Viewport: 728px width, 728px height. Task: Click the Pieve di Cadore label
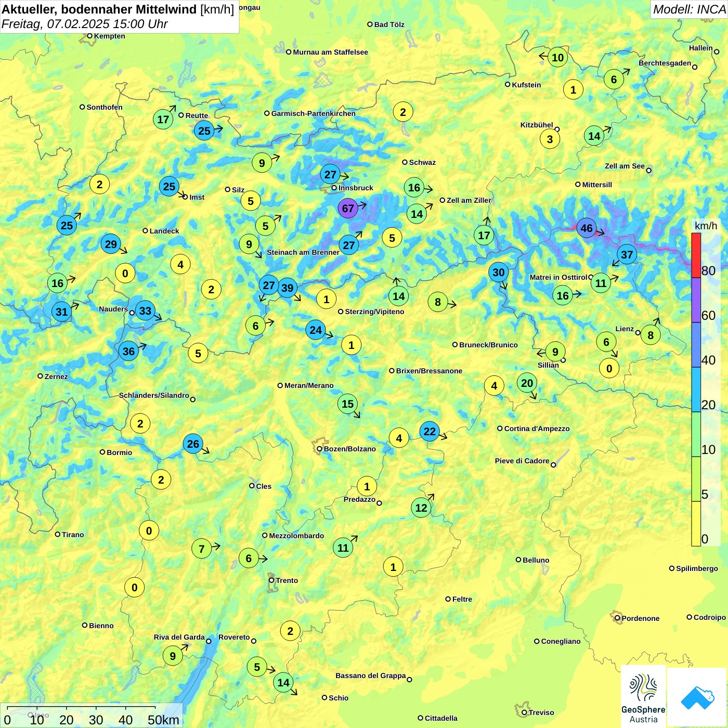point(522,461)
